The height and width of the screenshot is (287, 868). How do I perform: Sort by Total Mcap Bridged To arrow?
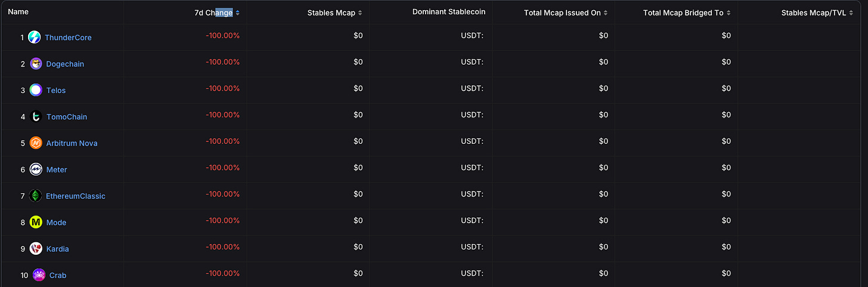[x=728, y=13]
